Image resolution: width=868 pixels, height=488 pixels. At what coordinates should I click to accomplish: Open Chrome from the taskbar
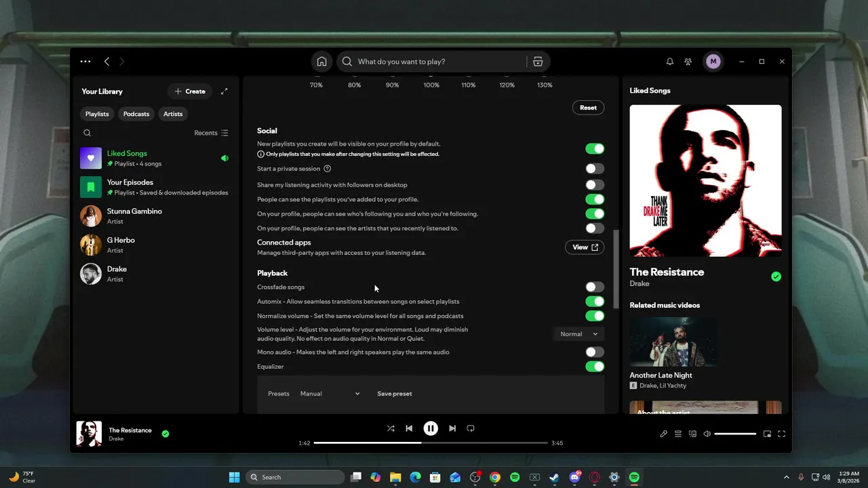tap(495, 477)
